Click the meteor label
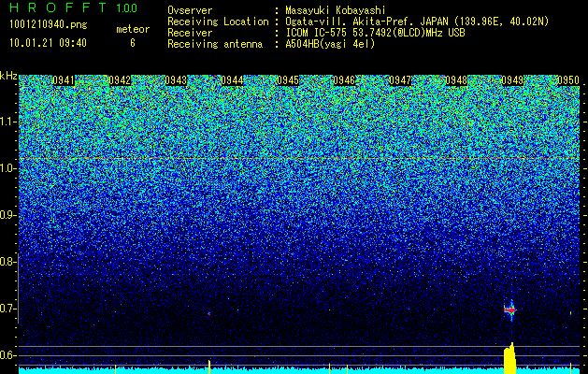588x374 pixels. (x=133, y=29)
